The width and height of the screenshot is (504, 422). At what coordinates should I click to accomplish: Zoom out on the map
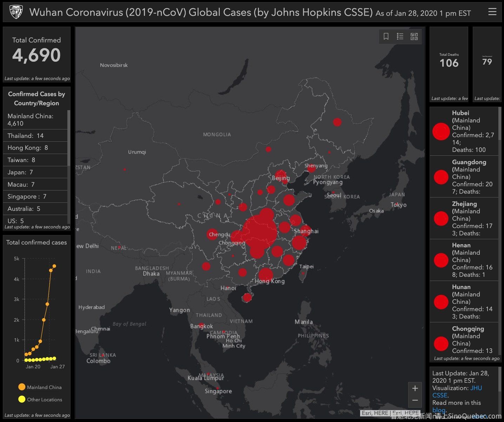(x=415, y=400)
